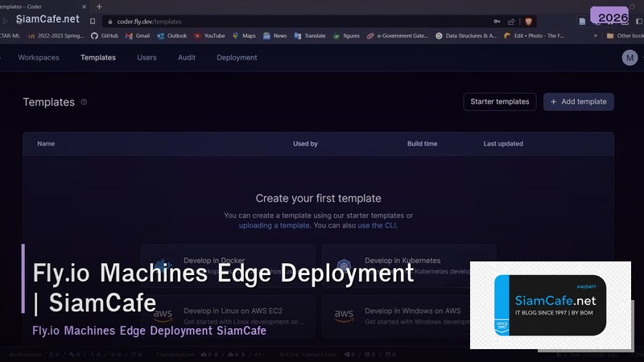
Task: Open saved passwords key icon
Action: (497, 22)
